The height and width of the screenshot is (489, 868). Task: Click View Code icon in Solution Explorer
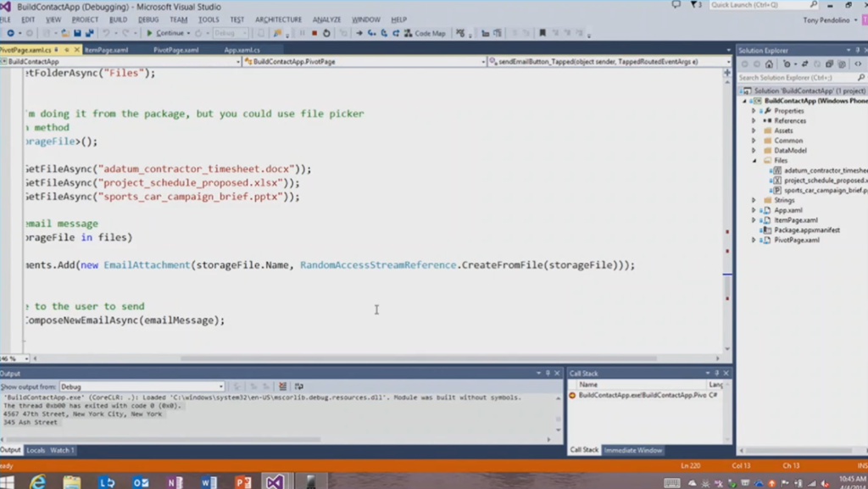pos(858,64)
